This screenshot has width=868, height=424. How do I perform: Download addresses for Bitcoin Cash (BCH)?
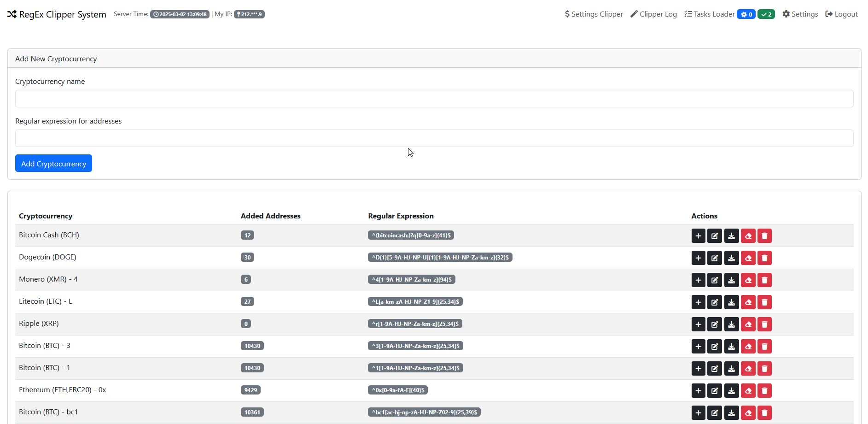pos(731,236)
